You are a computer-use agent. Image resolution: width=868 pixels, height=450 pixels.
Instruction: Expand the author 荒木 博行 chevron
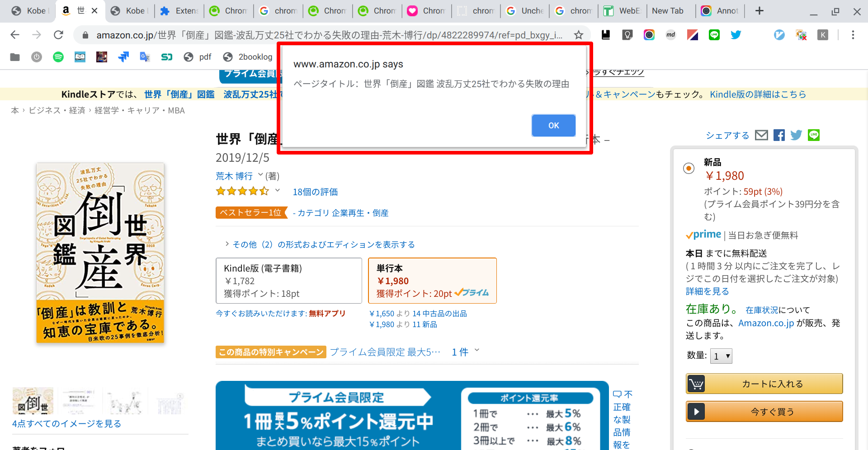coord(260,175)
